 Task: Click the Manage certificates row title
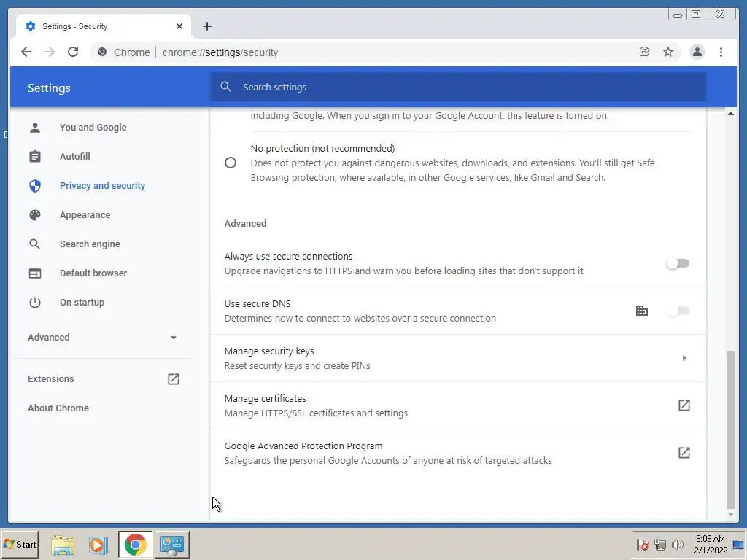point(265,399)
